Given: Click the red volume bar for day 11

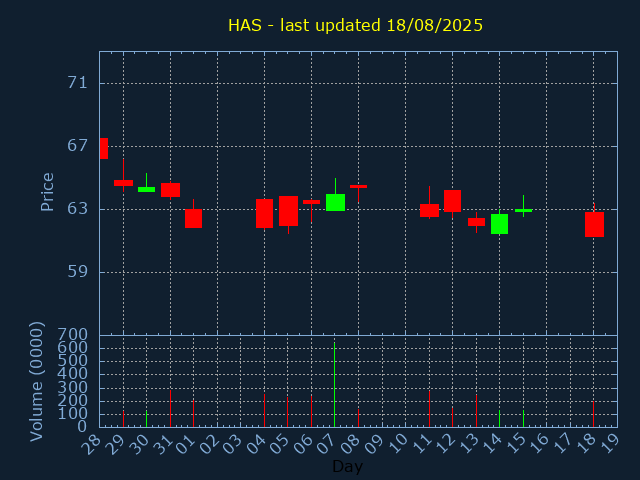Looking at the screenshot, I should (429, 409).
